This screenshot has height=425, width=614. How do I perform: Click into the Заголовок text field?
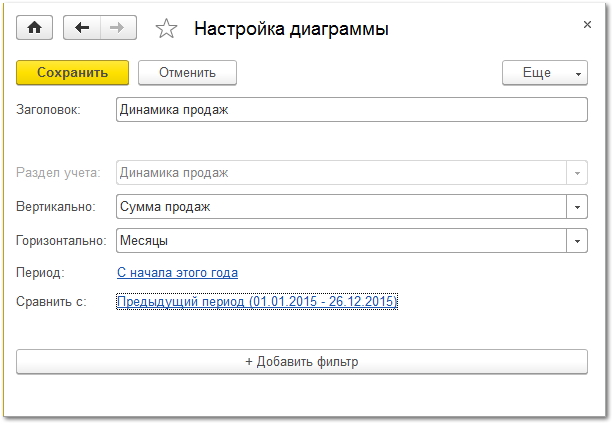pyautogui.click(x=352, y=110)
